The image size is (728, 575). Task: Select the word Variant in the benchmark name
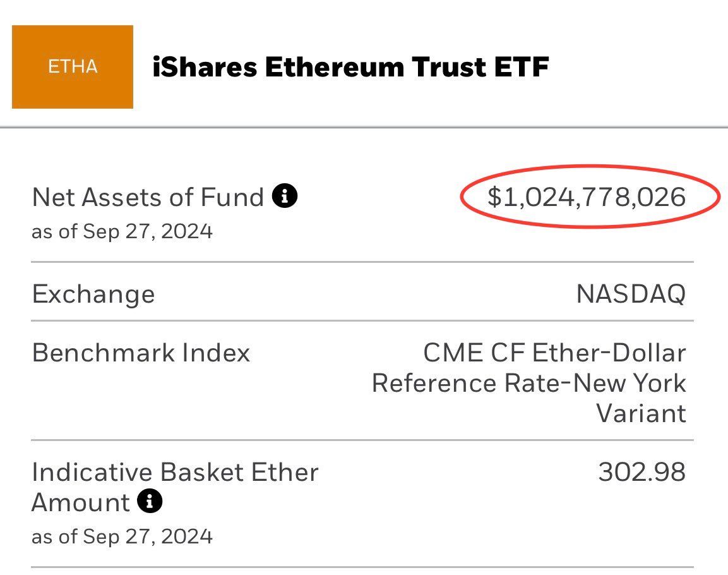(641, 413)
